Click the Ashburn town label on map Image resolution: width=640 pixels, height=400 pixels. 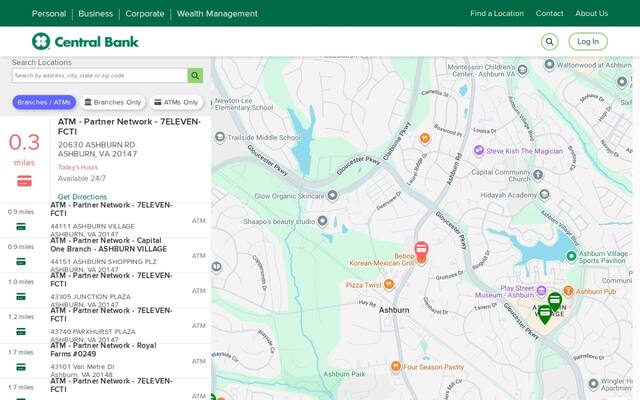tap(394, 310)
